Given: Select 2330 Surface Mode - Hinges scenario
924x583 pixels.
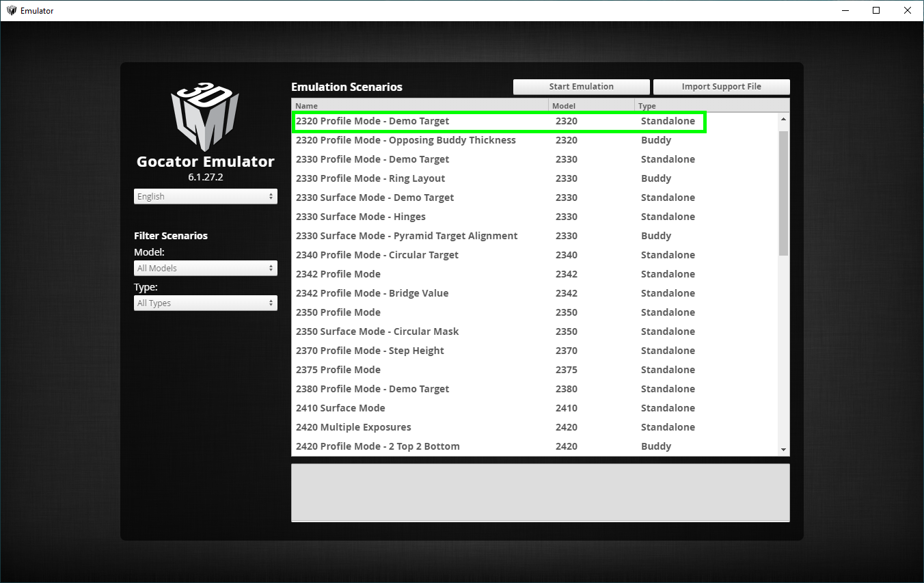Looking at the screenshot, I should pyautogui.click(x=361, y=217).
